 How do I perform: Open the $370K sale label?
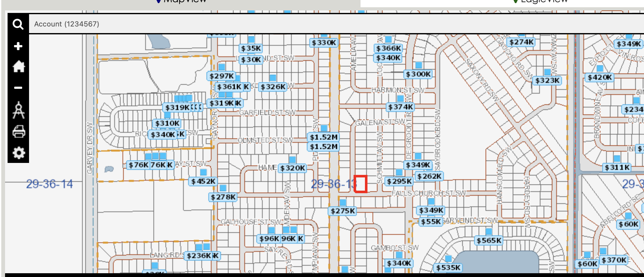point(614,260)
